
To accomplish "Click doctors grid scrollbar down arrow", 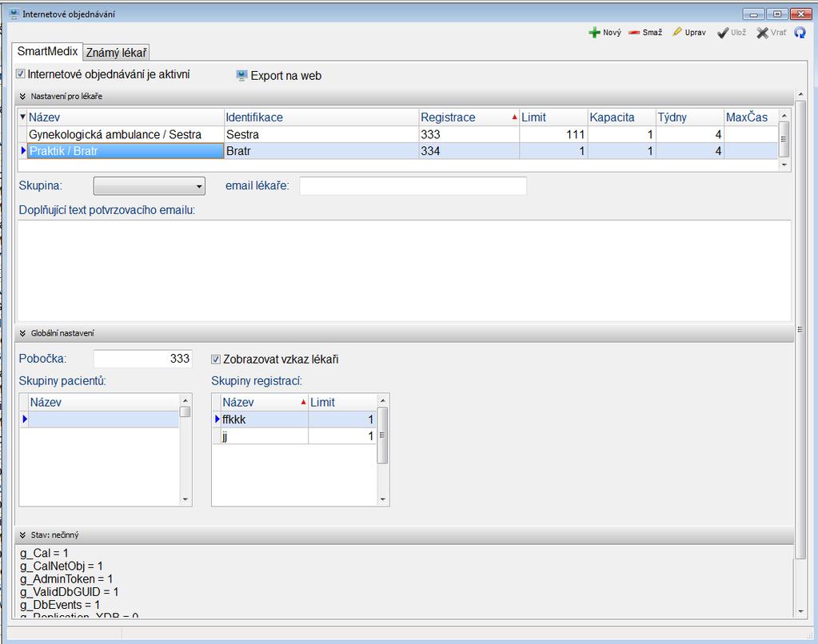I will tap(784, 165).
